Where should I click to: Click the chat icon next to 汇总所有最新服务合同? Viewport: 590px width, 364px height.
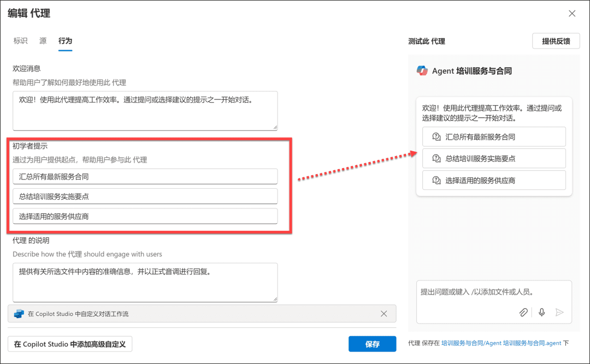436,137
